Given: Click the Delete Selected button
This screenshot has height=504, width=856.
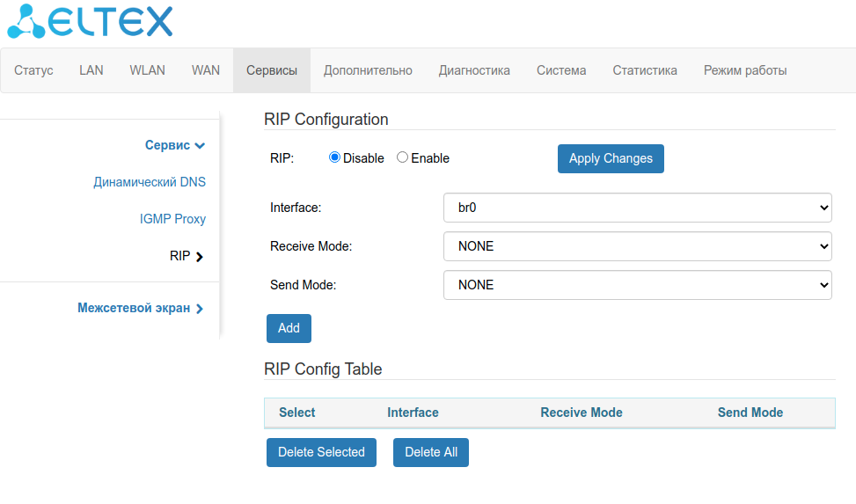Looking at the screenshot, I should (321, 452).
